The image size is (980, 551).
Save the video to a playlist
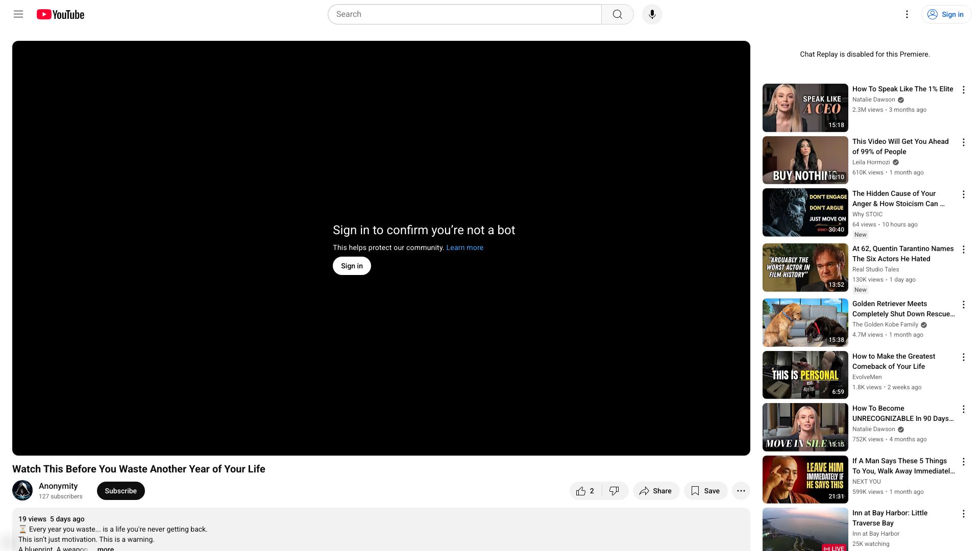(x=705, y=491)
